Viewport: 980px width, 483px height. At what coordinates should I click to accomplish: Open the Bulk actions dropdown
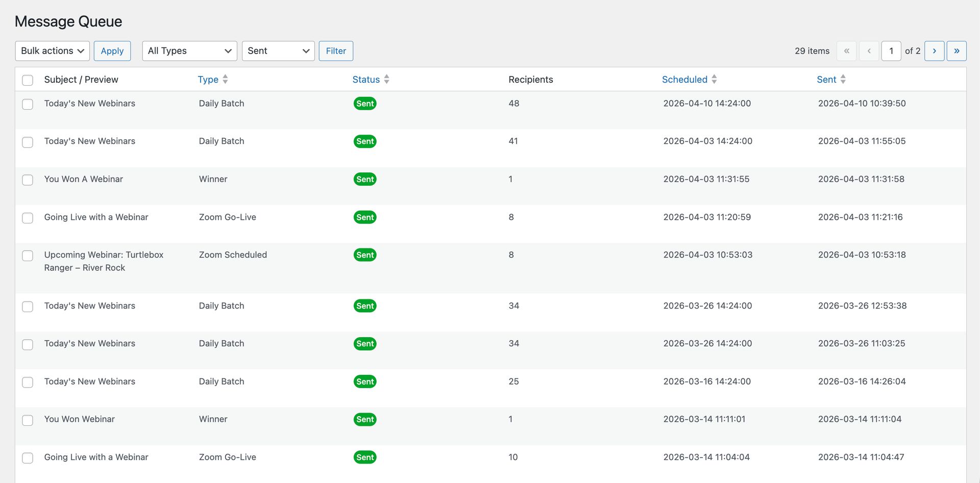tap(53, 51)
